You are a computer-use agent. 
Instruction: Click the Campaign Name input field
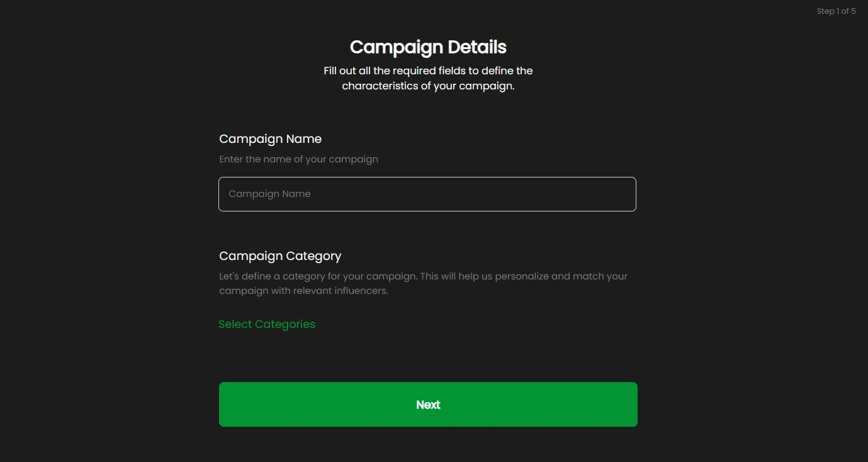[x=427, y=194]
